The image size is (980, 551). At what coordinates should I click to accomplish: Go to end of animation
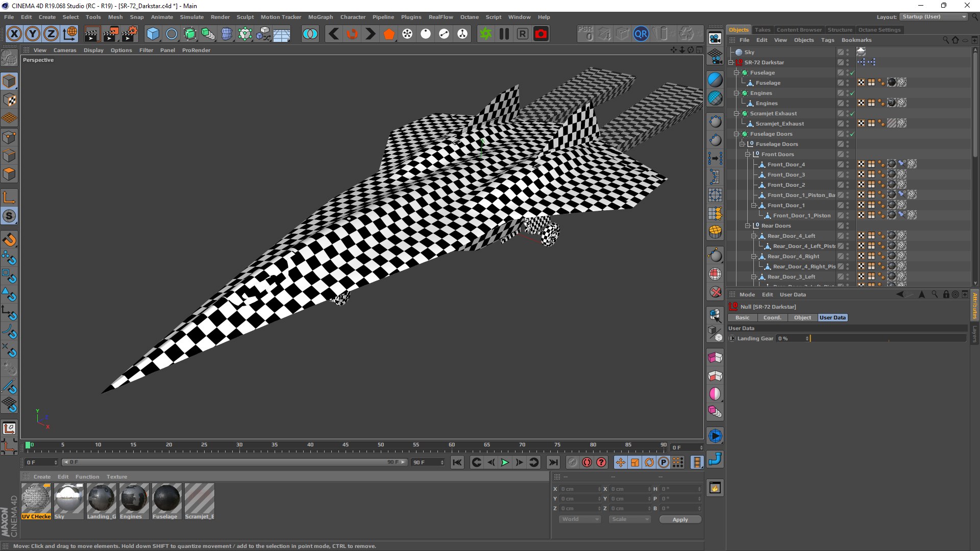point(553,462)
